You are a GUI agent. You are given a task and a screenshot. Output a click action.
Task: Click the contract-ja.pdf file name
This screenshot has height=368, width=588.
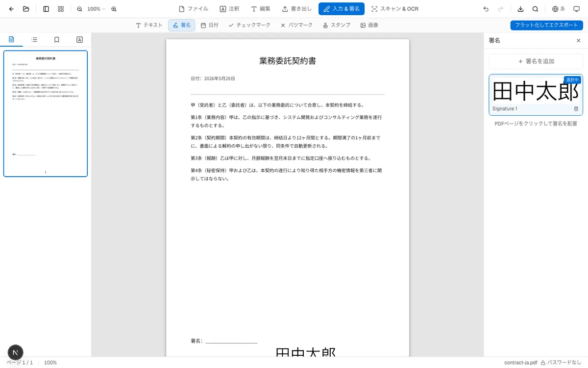pyautogui.click(x=520, y=363)
